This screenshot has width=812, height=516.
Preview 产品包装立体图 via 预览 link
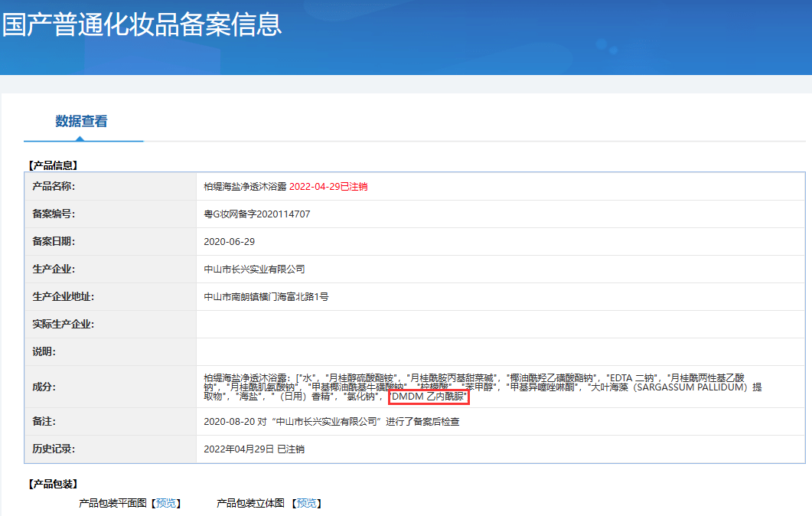[x=307, y=503]
